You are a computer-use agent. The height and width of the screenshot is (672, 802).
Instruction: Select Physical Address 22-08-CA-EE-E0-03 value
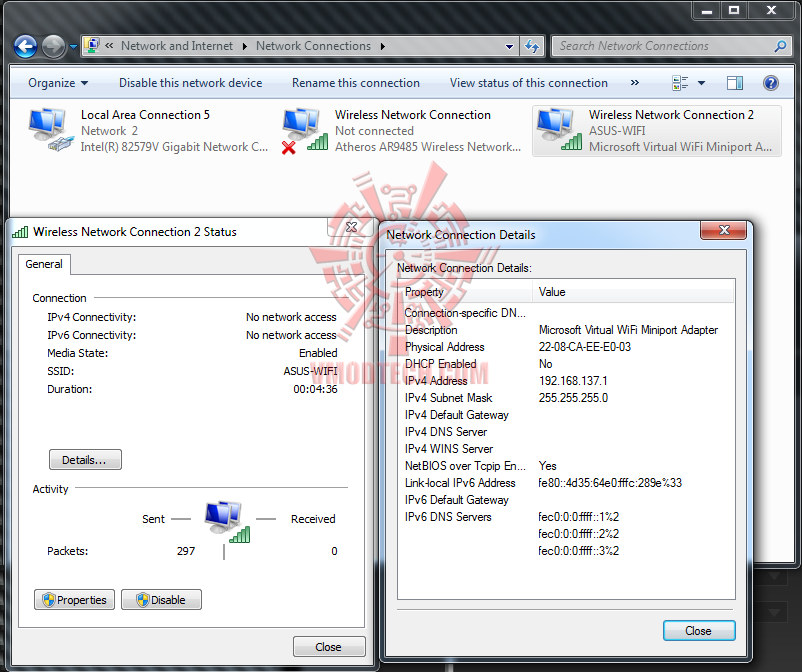pos(585,347)
